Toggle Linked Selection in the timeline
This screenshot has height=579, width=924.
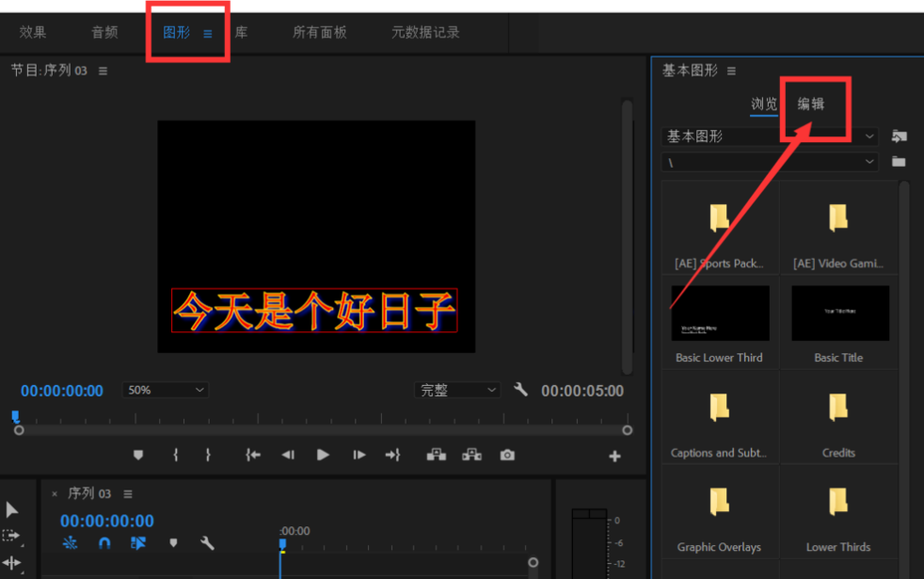click(138, 543)
